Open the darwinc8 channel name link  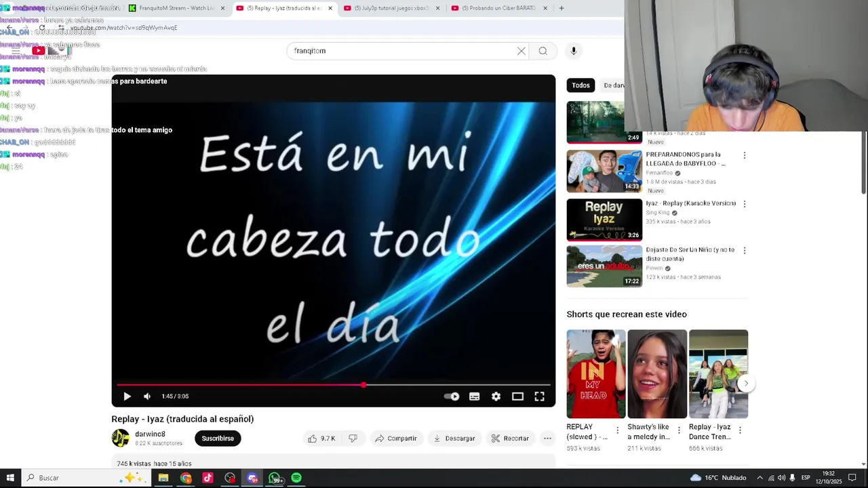tap(150, 434)
